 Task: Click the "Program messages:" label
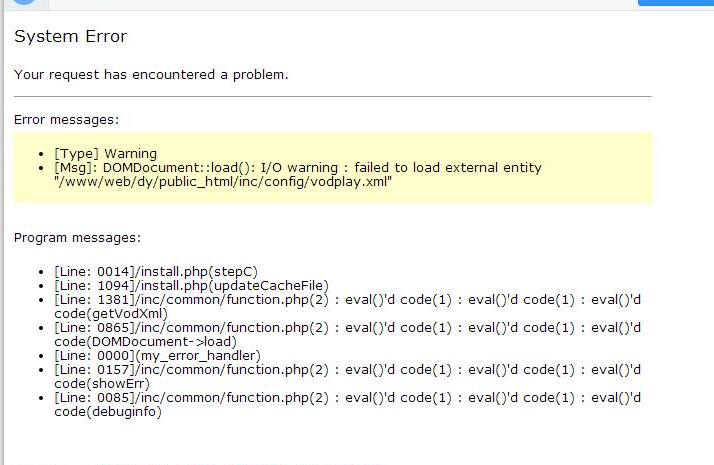click(x=77, y=238)
